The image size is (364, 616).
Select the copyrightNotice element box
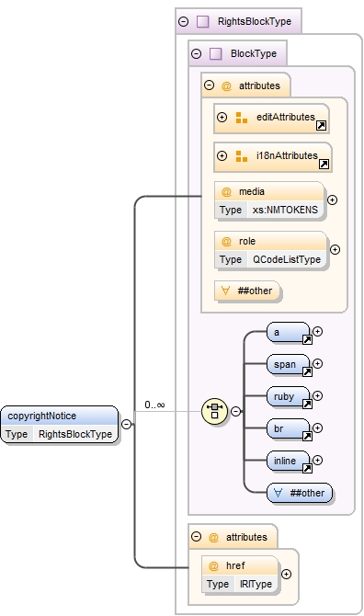[x=60, y=425]
